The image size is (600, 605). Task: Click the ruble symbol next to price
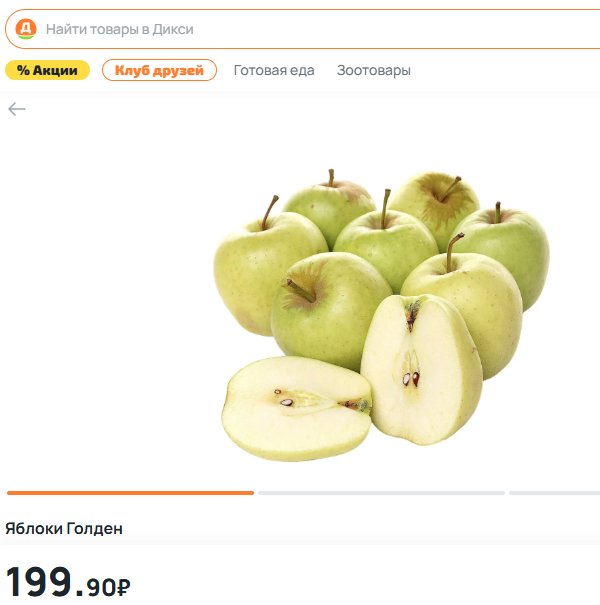[x=123, y=587]
